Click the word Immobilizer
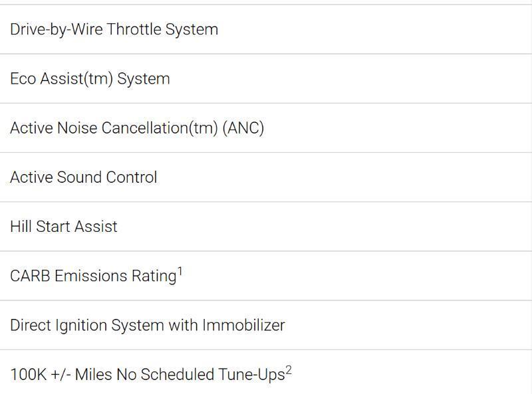The width and height of the screenshot is (532, 394). (243, 325)
